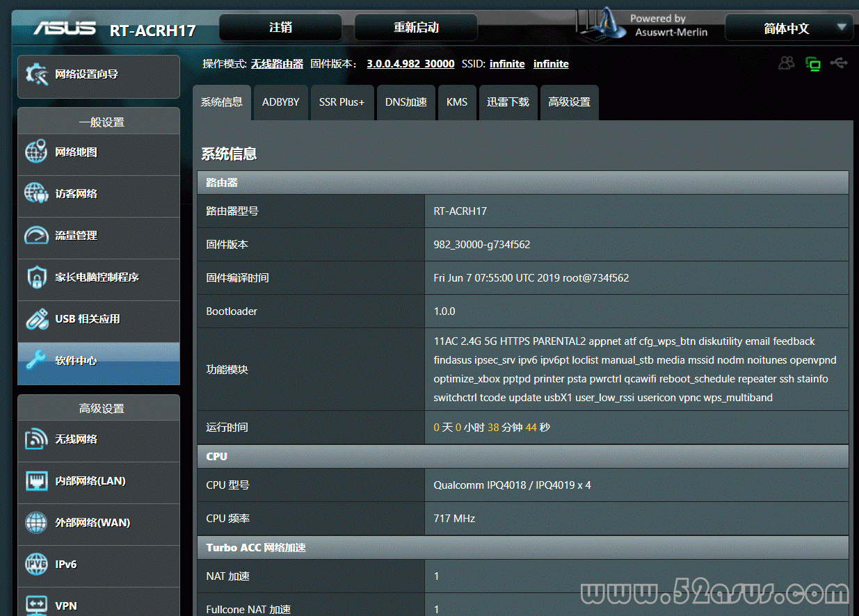Select the KMS tab
The width and height of the screenshot is (859, 616).
[x=457, y=102]
